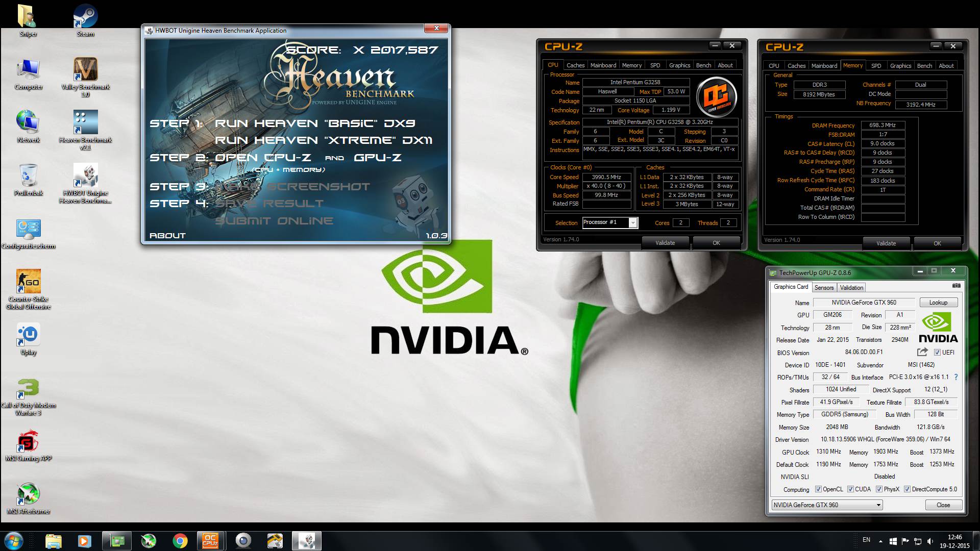Switch to HWBOT Heaven robot taskbar button

[x=306, y=541]
